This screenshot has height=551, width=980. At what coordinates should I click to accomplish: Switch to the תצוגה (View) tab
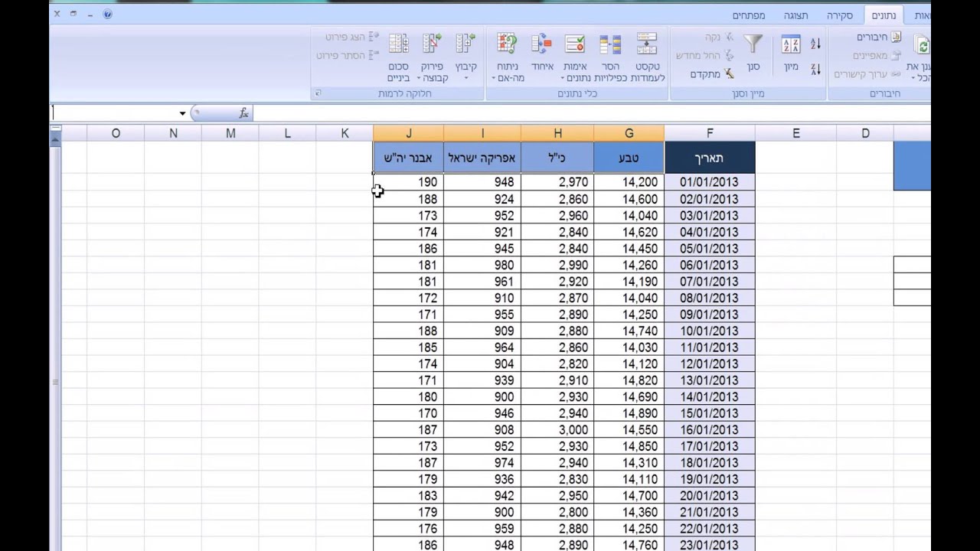795,15
